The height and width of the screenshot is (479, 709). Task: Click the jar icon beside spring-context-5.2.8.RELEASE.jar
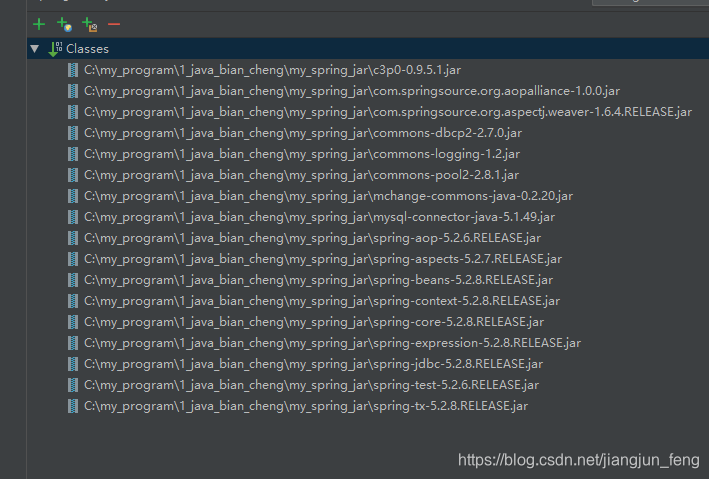pos(73,301)
